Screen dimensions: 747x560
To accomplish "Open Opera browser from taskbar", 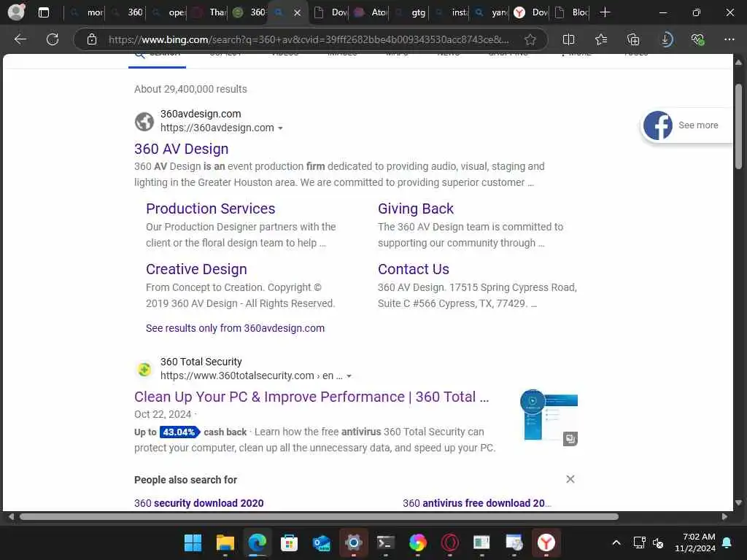I will click(x=449, y=542).
